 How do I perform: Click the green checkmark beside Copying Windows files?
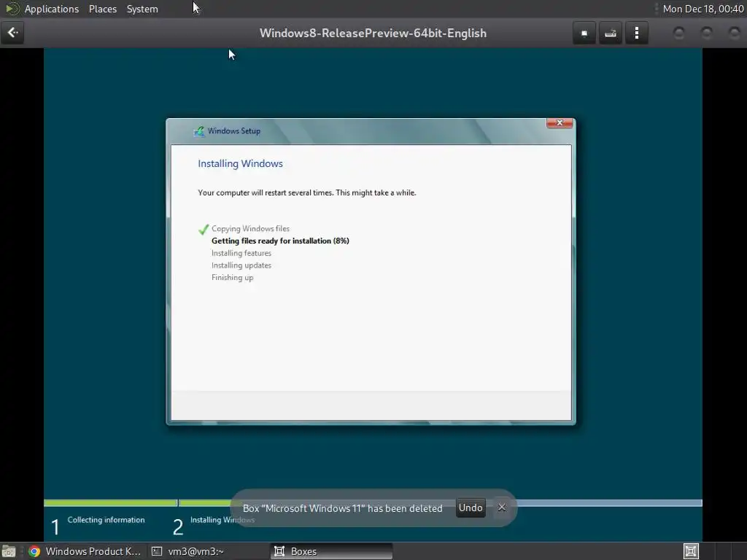click(x=204, y=229)
